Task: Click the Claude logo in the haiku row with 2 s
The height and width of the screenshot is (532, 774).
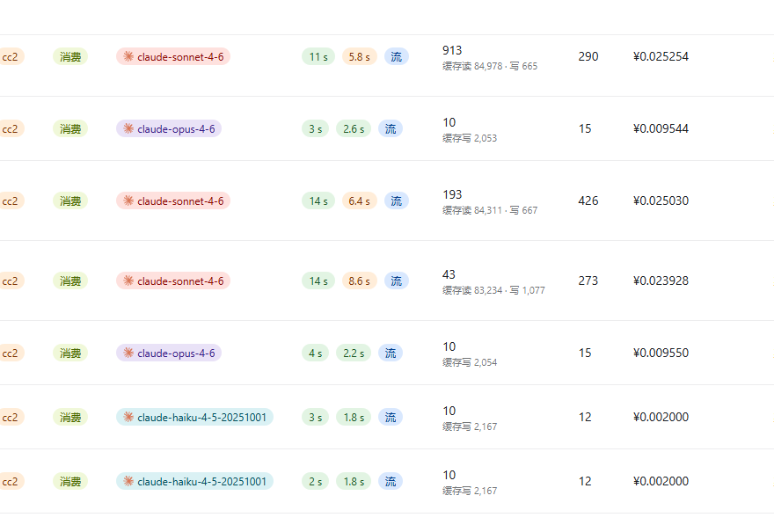Action: pyautogui.click(x=128, y=481)
